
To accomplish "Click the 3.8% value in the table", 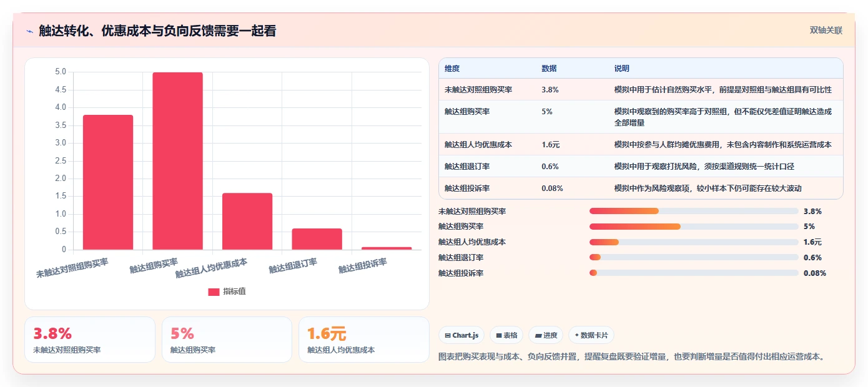I will 550,90.
